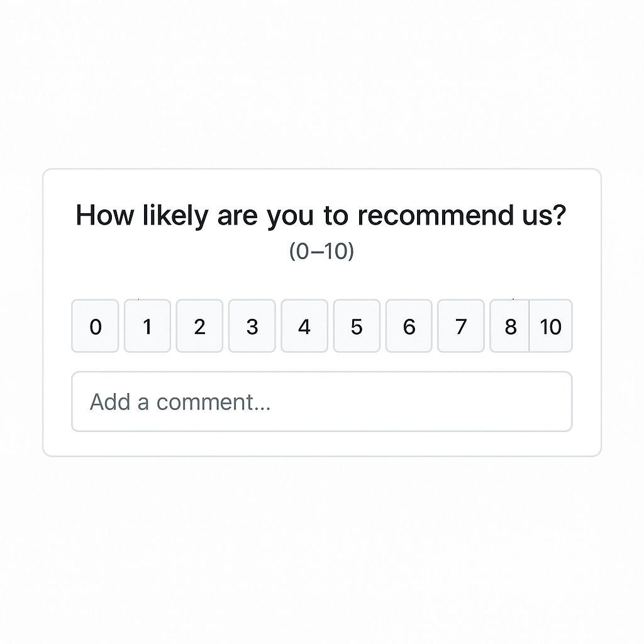Select the detractor score of three
This screenshot has height=644, width=644.
[x=252, y=326]
